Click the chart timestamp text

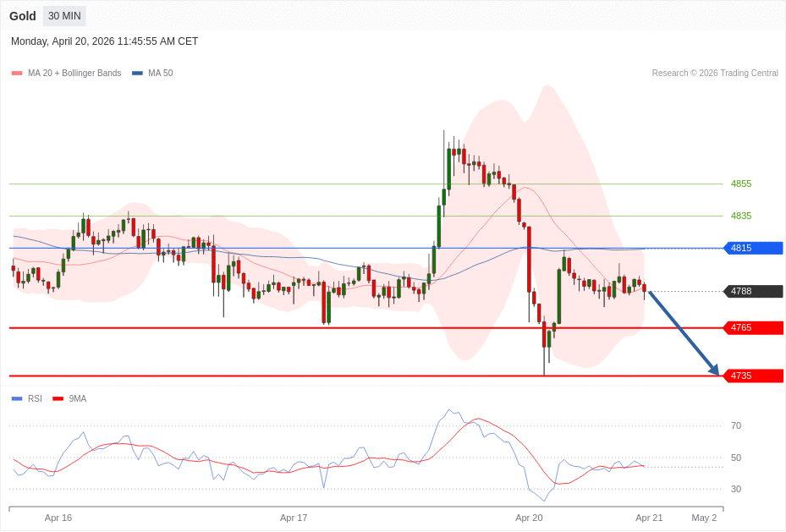pyautogui.click(x=104, y=41)
